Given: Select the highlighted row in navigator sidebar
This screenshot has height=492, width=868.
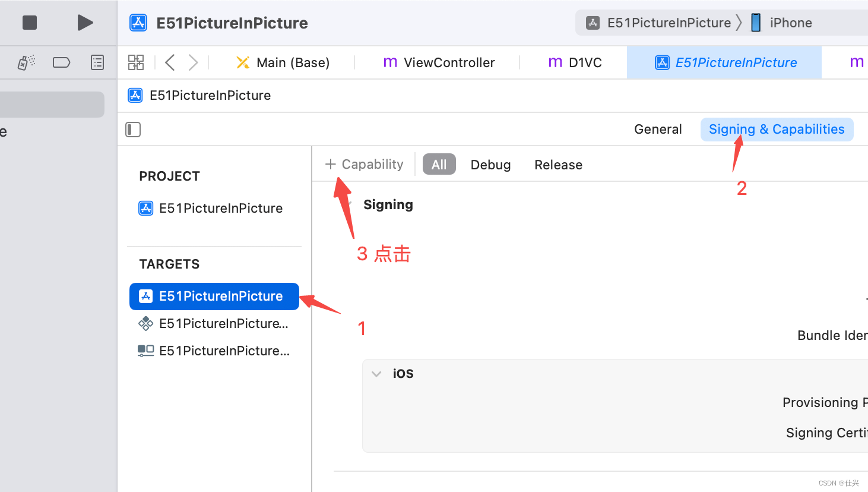Looking at the screenshot, I should pos(52,104).
